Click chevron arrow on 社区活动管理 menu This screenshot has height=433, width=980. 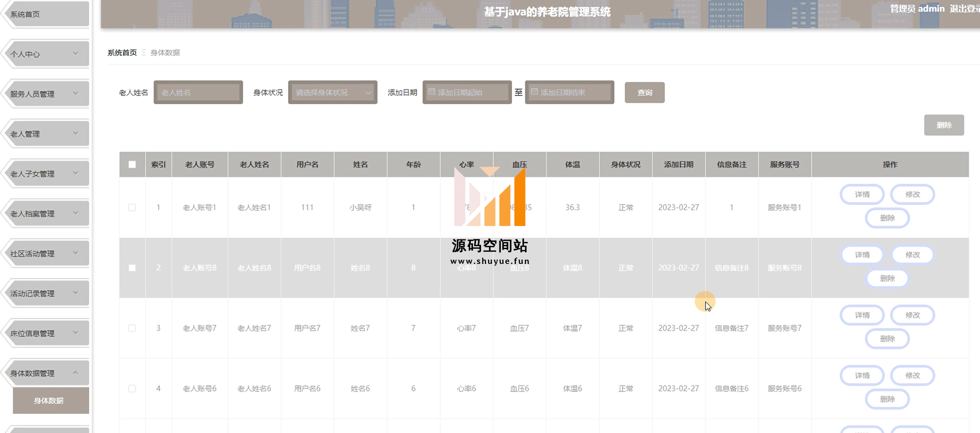(x=75, y=253)
